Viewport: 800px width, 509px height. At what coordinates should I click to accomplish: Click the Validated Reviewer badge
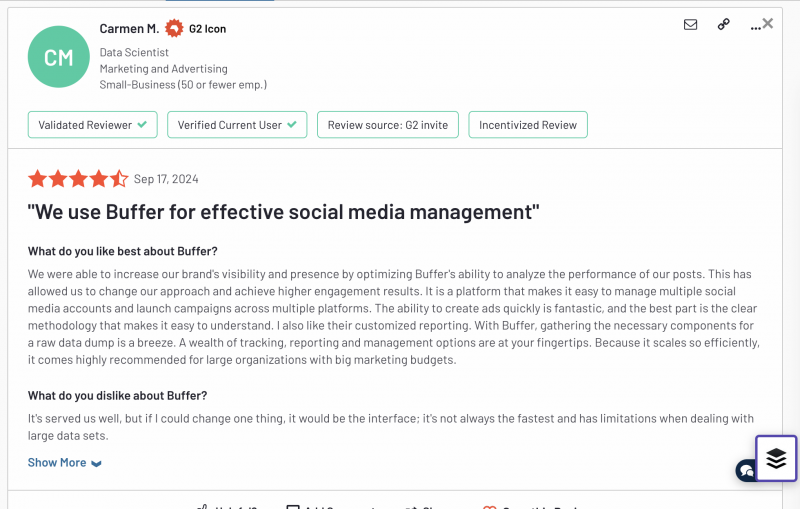click(92, 125)
